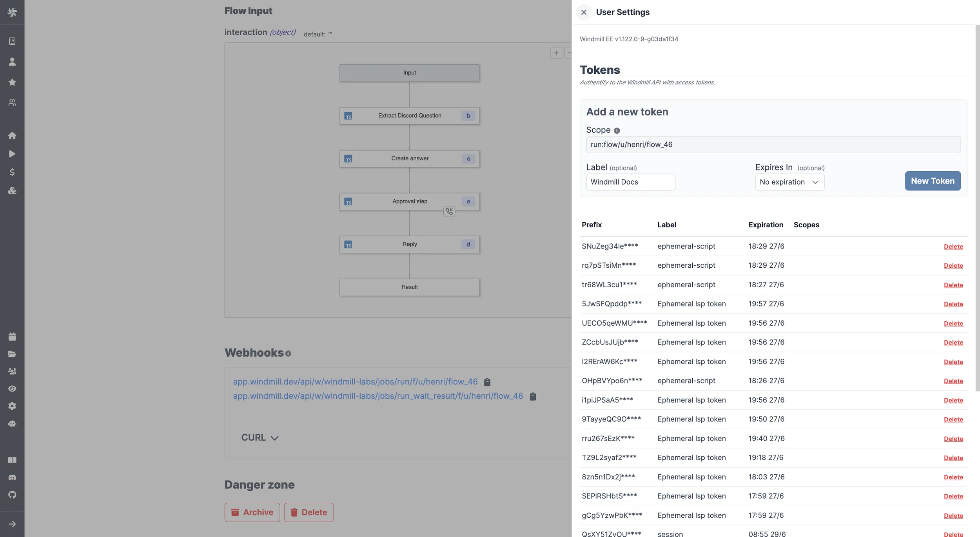Viewport: 980px width, 537px height.
Task: Copy the run_wait_result webhook URL
Action: (x=533, y=396)
